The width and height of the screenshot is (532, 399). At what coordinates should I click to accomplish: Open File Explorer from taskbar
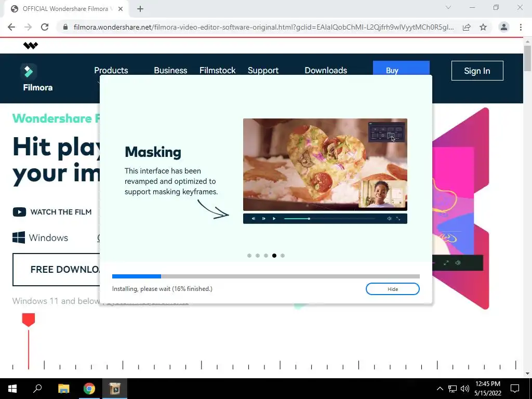[63, 389]
